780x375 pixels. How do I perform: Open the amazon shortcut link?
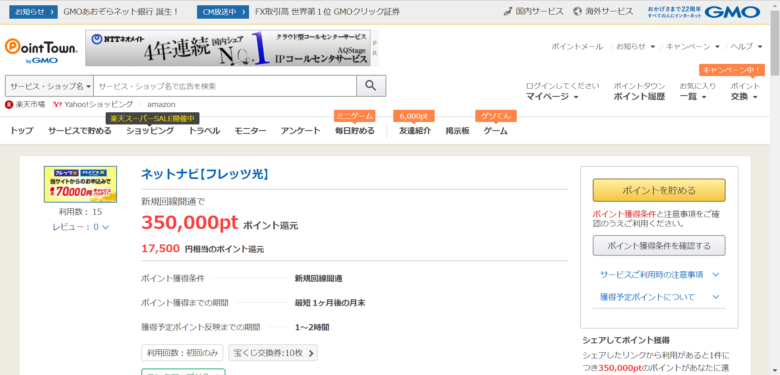[x=161, y=104]
